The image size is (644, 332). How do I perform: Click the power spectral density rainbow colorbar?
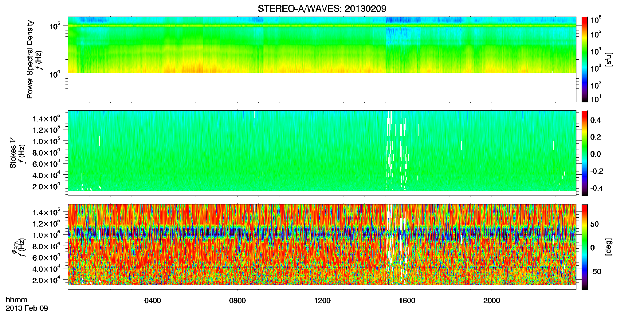(x=585, y=59)
